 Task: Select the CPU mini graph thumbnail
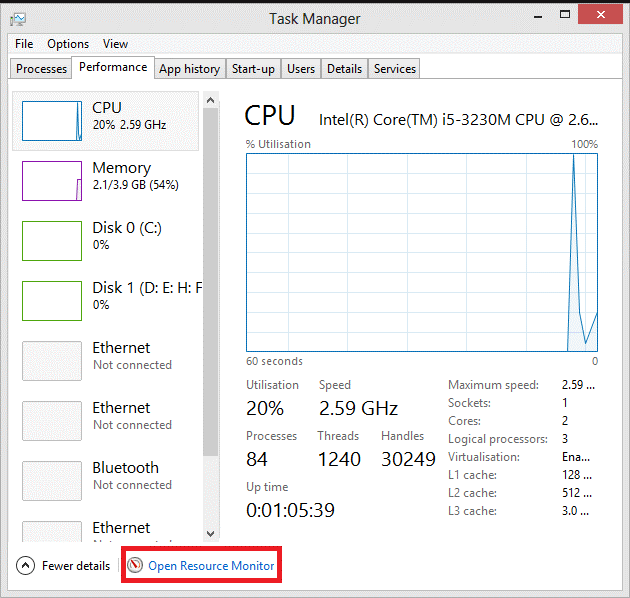[52, 121]
